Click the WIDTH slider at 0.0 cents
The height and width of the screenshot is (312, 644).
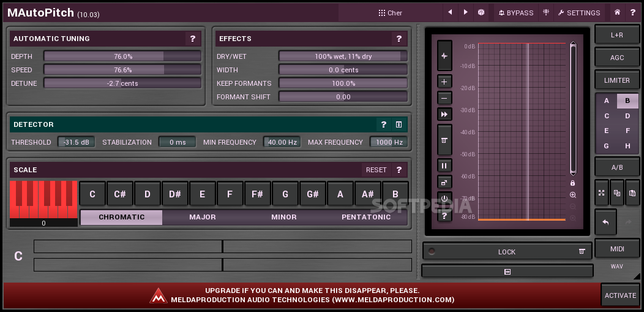tap(343, 70)
